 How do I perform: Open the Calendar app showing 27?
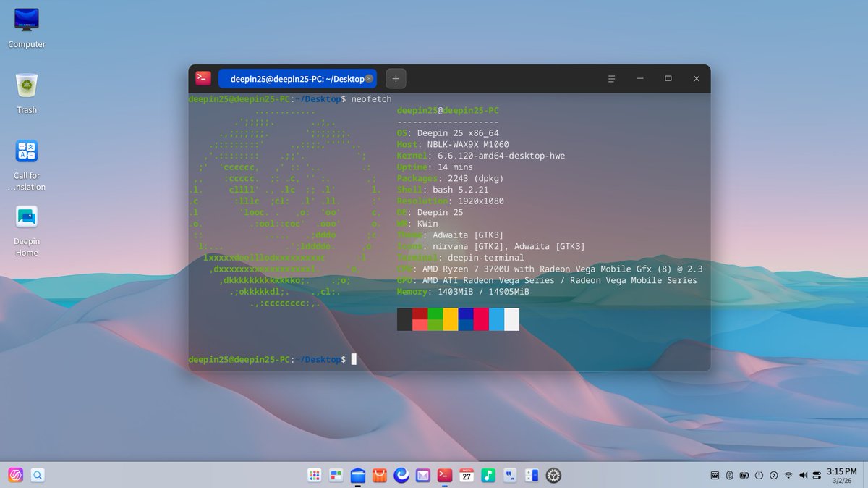pos(467,475)
